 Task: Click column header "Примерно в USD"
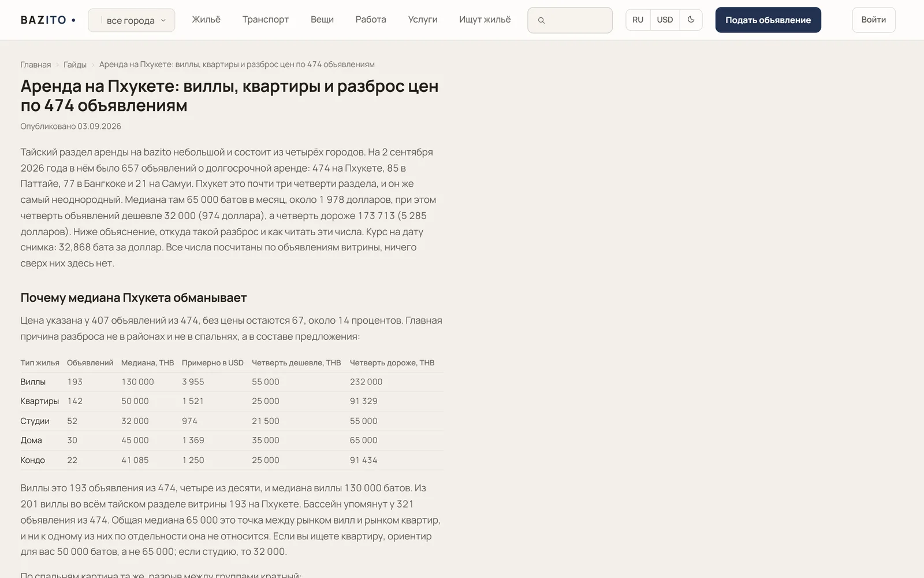tap(213, 362)
